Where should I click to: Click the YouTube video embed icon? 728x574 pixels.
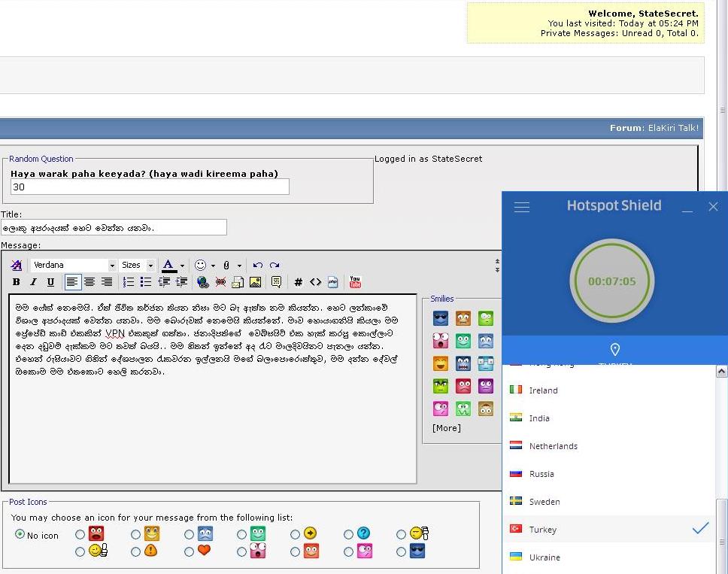coord(355,282)
